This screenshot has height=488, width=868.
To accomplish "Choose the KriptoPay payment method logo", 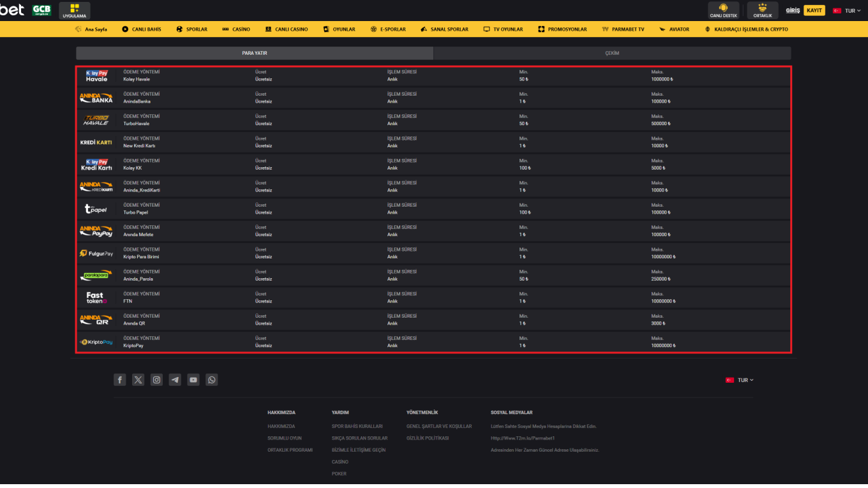I will [96, 343].
